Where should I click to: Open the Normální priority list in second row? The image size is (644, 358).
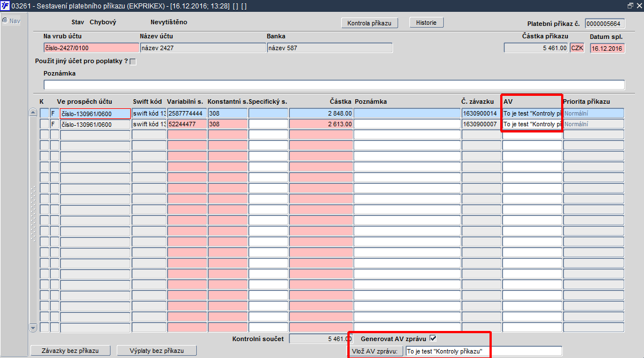pyautogui.click(x=593, y=124)
